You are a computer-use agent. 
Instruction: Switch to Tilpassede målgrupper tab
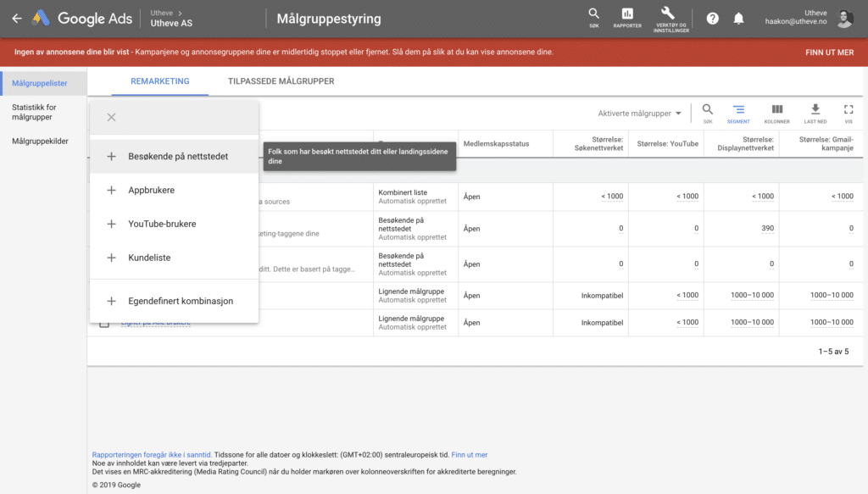[281, 81]
